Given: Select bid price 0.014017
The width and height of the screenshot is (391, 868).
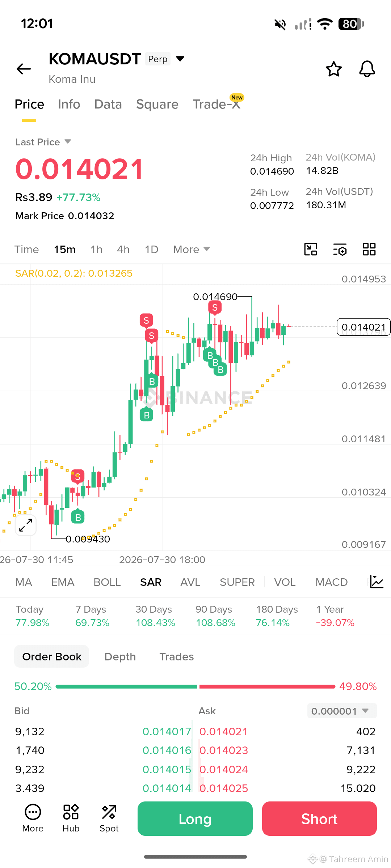Looking at the screenshot, I should point(167,731).
